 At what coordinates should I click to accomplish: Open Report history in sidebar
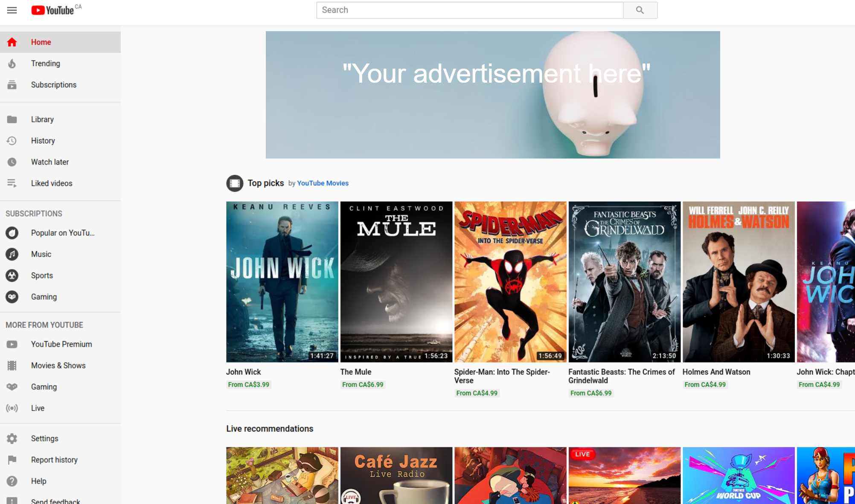(x=60, y=460)
